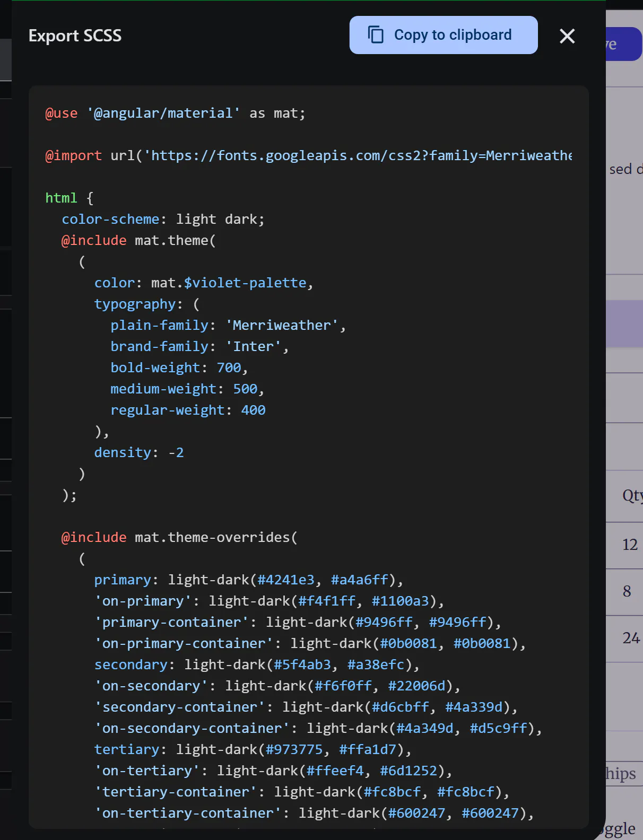The height and width of the screenshot is (840, 643).
Task: Click the Export SCSS dialog title
Action: pos(75,36)
